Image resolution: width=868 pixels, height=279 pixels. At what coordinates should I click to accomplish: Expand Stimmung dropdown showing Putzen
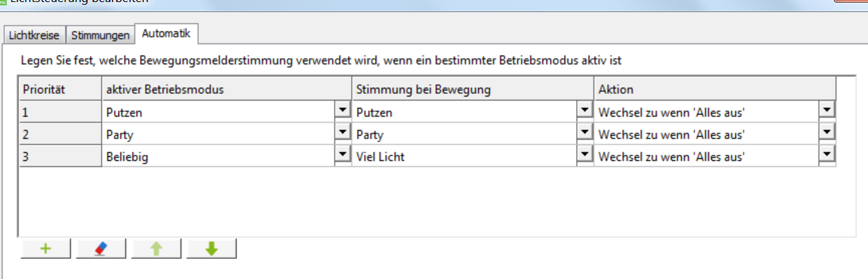(585, 111)
